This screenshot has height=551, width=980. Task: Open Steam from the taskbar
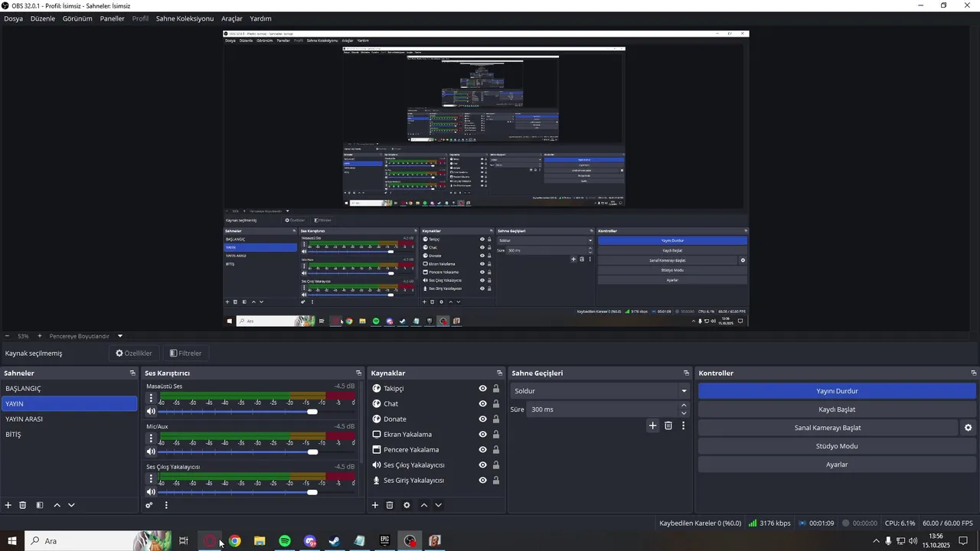pos(335,541)
